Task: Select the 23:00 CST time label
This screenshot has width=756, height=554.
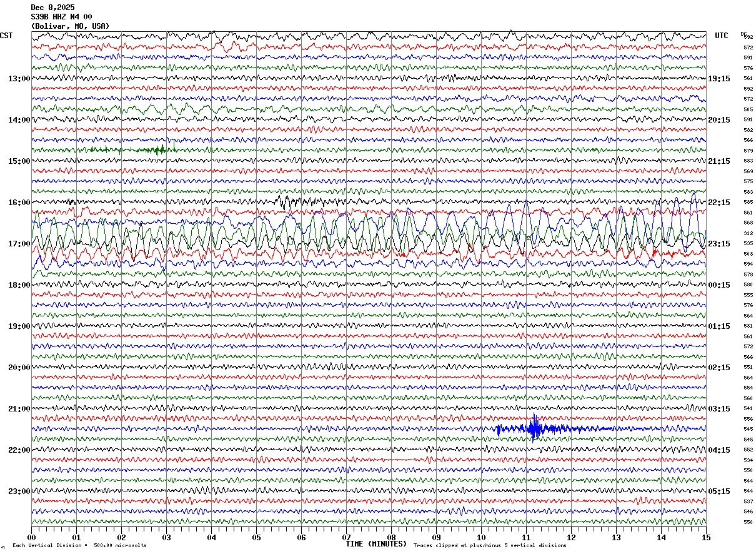Action: point(19,491)
